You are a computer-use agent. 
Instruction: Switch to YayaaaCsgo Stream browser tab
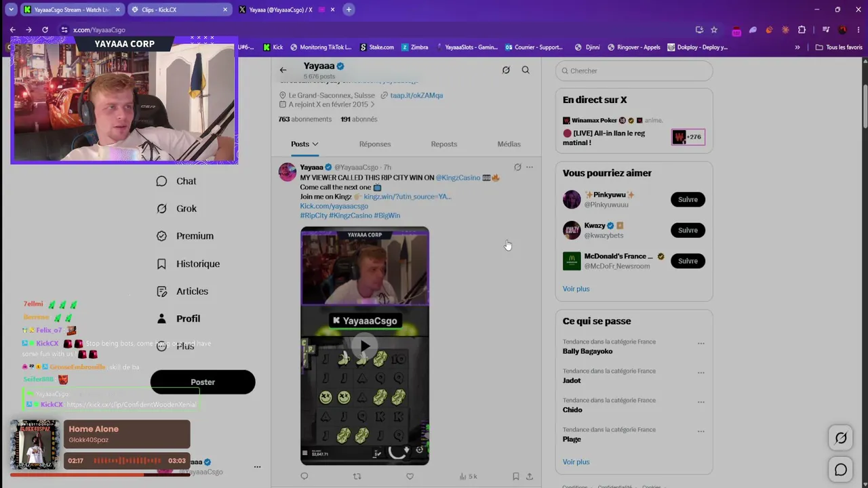click(x=71, y=9)
